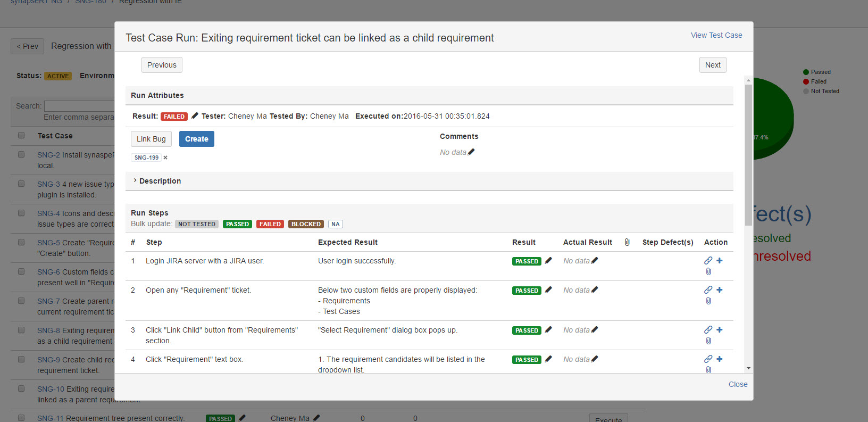Edit tester pencil in SNG-11 row

point(316,418)
